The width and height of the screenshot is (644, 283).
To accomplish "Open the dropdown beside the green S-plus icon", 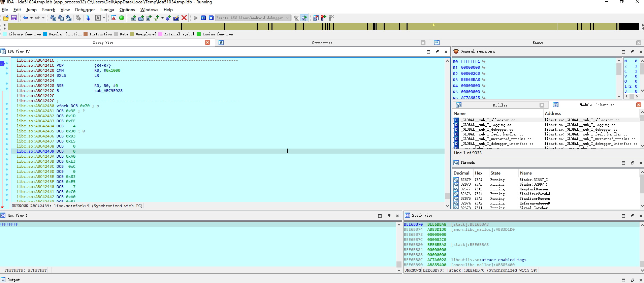I will point(162,18).
